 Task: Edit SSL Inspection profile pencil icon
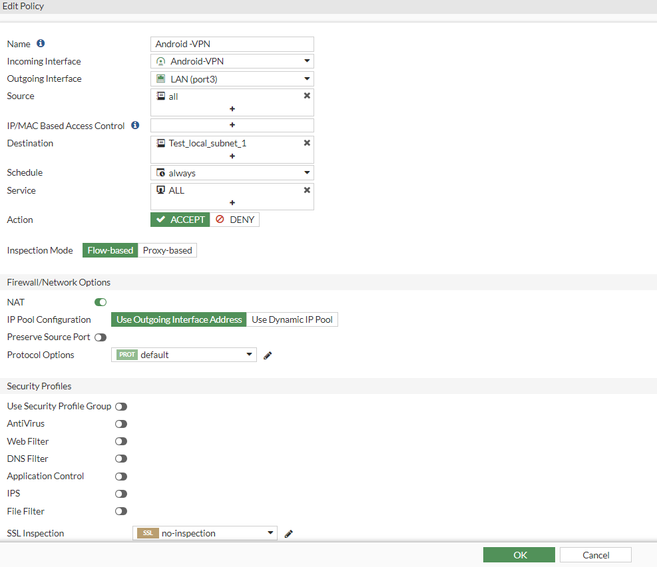[x=288, y=534]
